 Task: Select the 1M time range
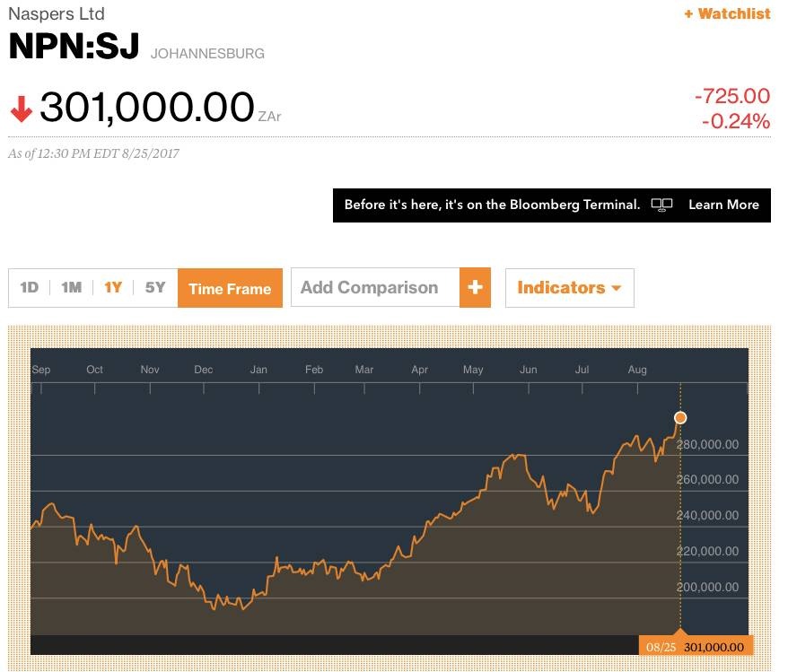[x=72, y=287]
